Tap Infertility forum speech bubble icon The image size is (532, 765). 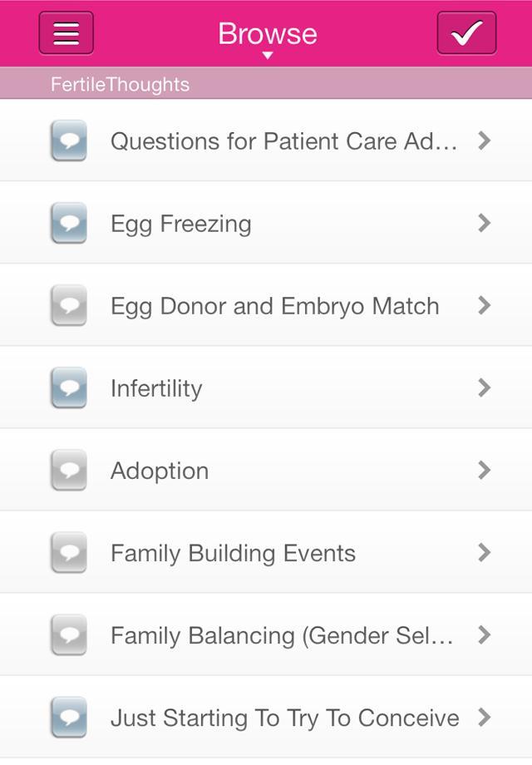coord(68,388)
